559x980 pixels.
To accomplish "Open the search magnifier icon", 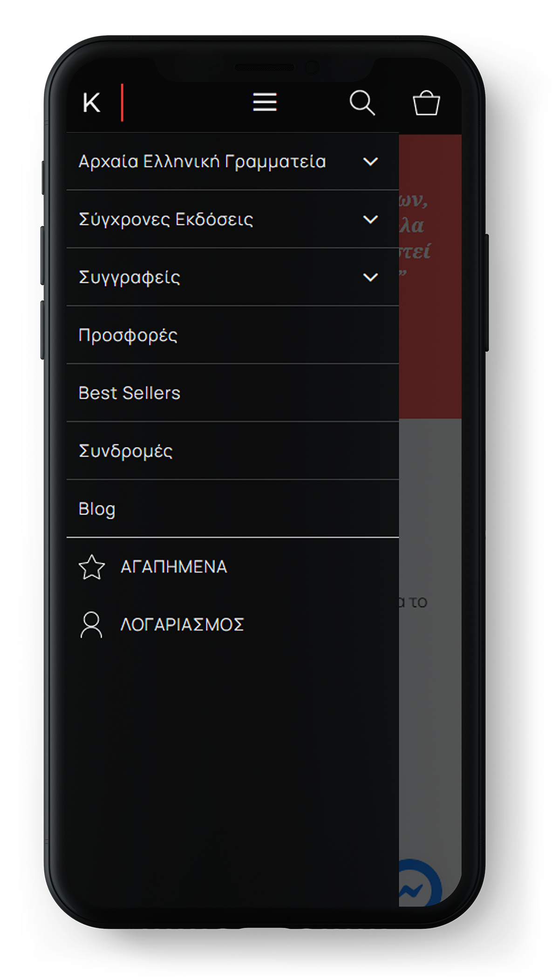I will (362, 102).
